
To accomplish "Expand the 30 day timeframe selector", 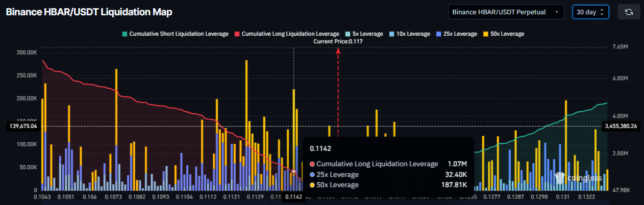I will pyautogui.click(x=590, y=12).
